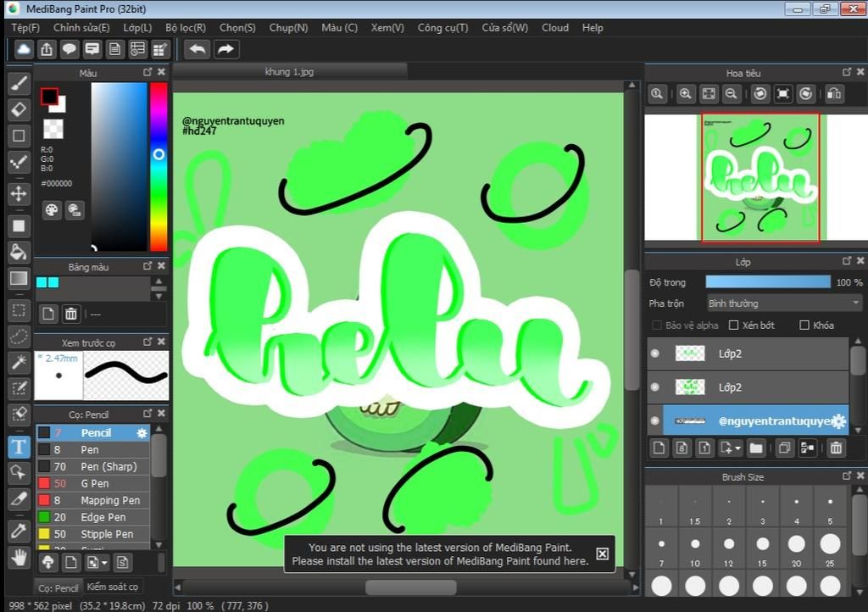Open the add layer dropdown arrow
Viewport: 868px width, 612px height.
coord(737,448)
